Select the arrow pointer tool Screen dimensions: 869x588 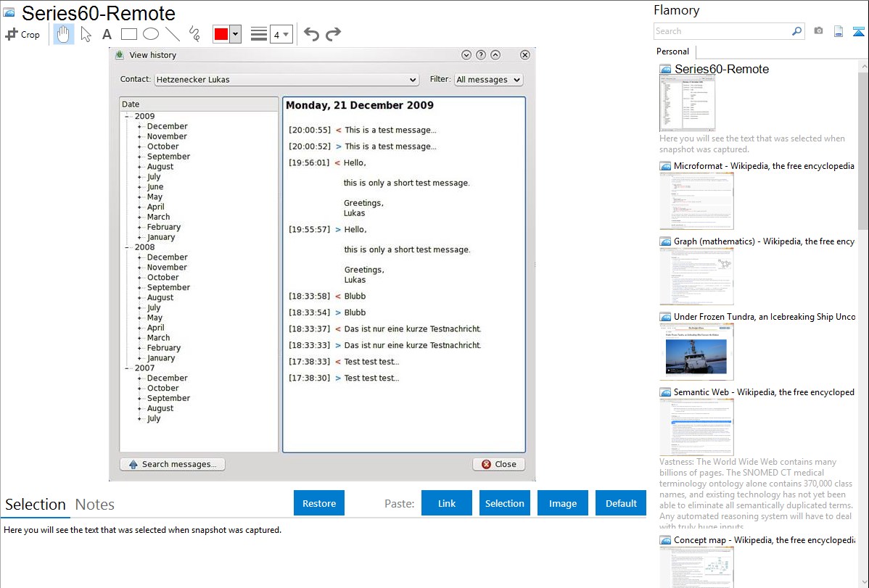(x=86, y=34)
